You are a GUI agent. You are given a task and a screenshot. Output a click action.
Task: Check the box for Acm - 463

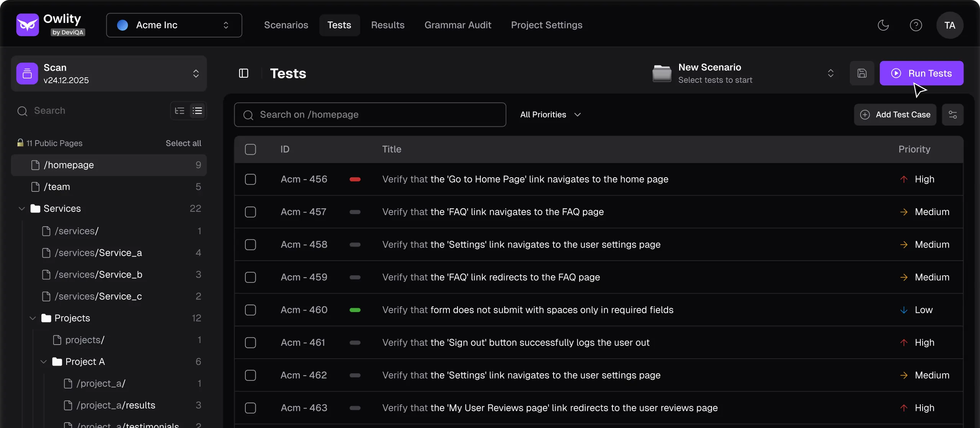[250, 408]
